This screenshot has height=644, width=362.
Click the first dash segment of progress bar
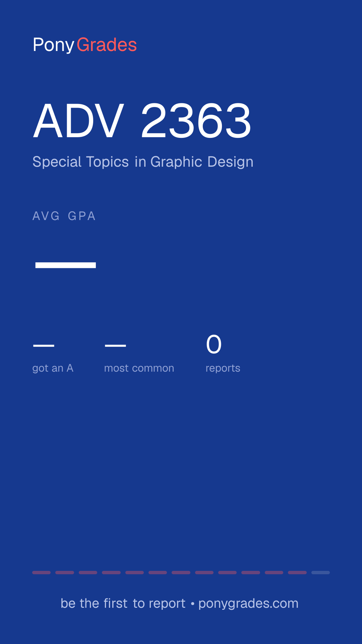41,573
